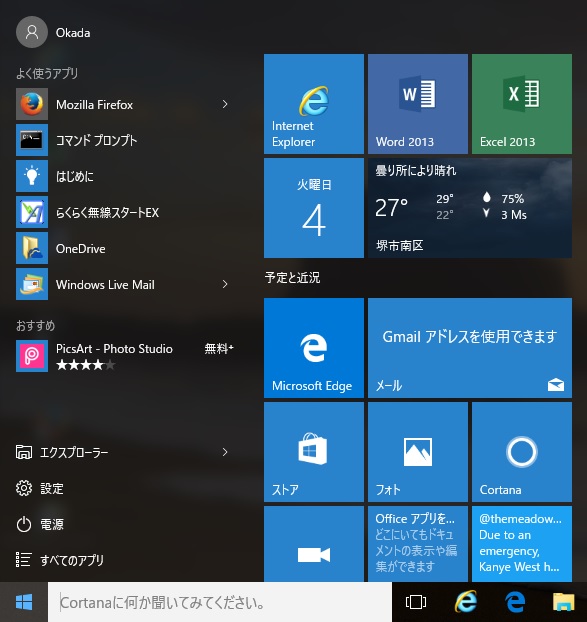The width and height of the screenshot is (587, 622).
Task: Open コマンド プロンプト app icon
Action: [x=32, y=140]
